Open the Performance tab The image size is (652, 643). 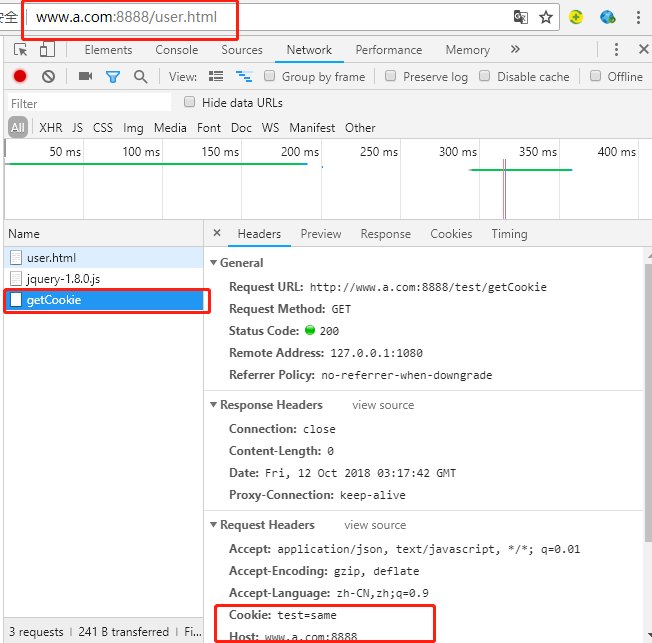coord(388,50)
